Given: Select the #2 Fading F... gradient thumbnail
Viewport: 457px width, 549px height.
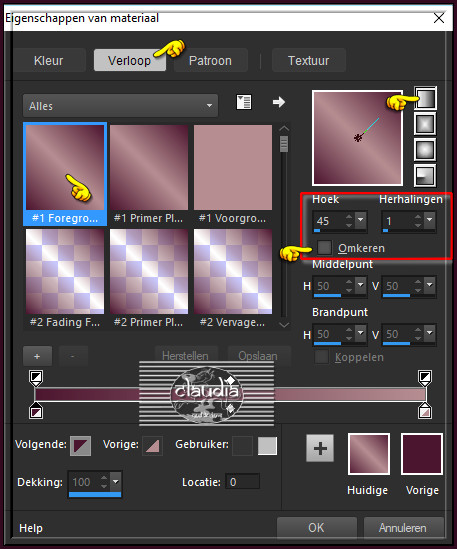Looking at the screenshot, I should (65, 271).
